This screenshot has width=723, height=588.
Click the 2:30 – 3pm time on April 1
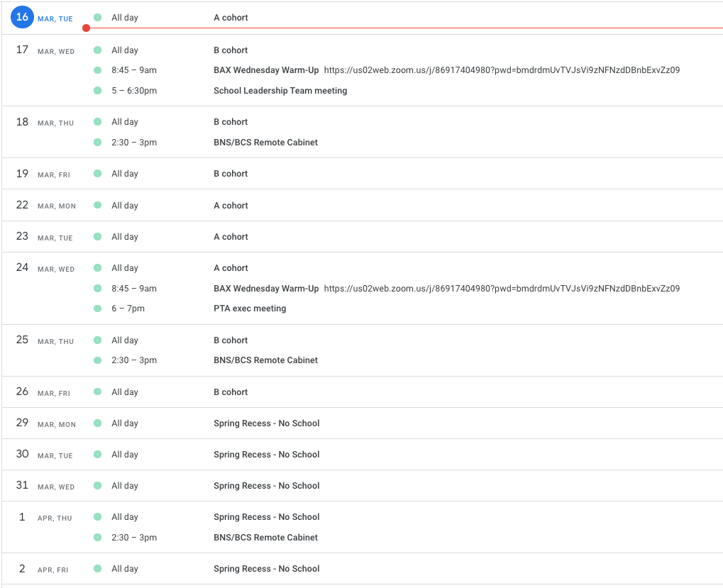pos(134,538)
